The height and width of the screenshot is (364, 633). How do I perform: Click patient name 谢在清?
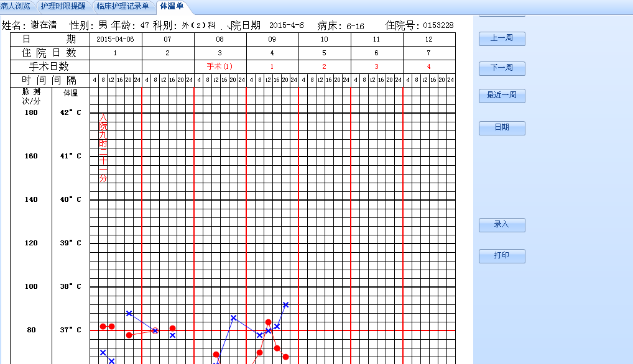click(x=44, y=25)
